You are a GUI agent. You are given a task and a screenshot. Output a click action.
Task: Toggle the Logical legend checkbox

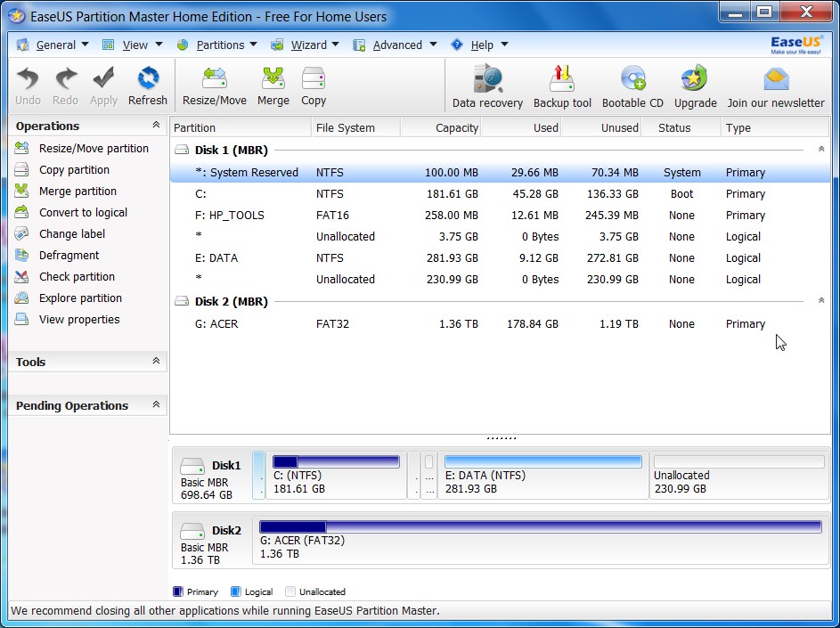pyautogui.click(x=234, y=591)
